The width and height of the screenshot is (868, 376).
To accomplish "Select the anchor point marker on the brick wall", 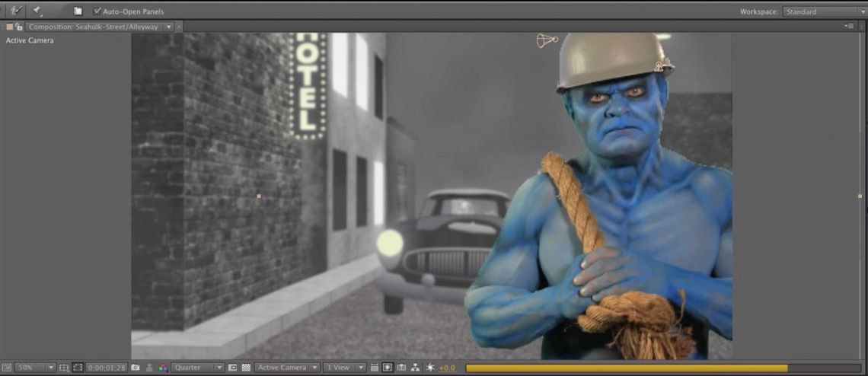I will click(x=259, y=196).
